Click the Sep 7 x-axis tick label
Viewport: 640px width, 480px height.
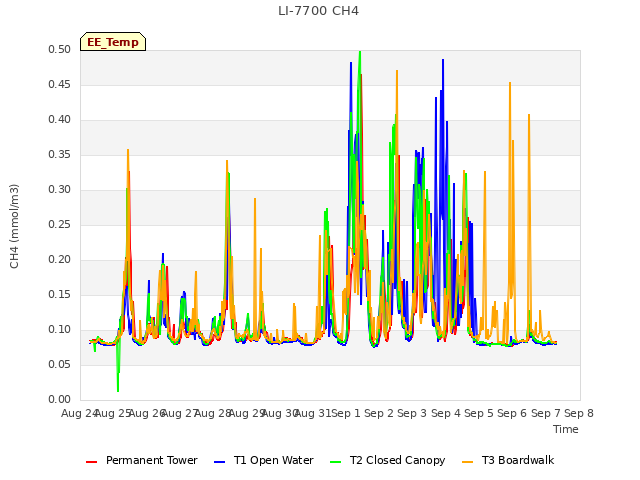pyautogui.click(x=546, y=413)
